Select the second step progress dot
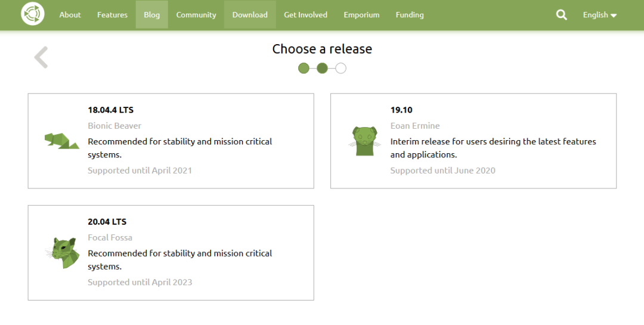Screen dimensions: 644x325 (x=322, y=68)
